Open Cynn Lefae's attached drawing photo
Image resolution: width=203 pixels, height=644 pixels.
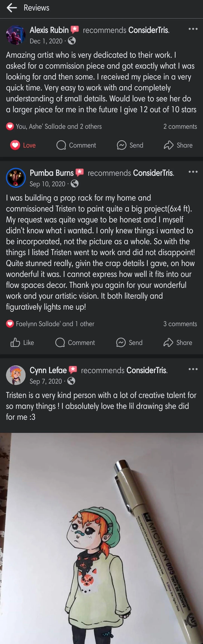coord(101,537)
